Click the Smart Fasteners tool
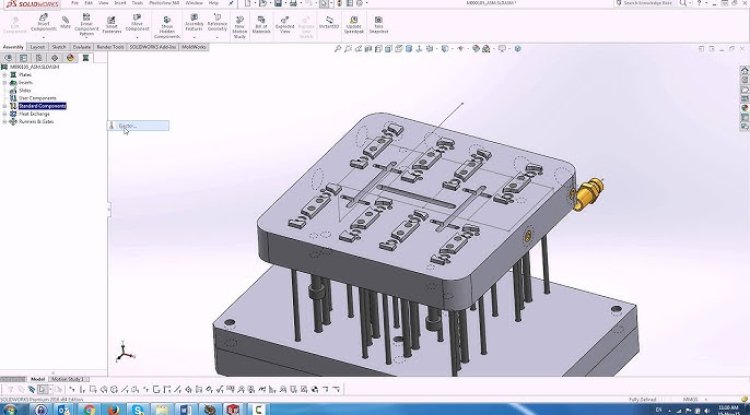This screenshot has height=415, width=750. 111,25
